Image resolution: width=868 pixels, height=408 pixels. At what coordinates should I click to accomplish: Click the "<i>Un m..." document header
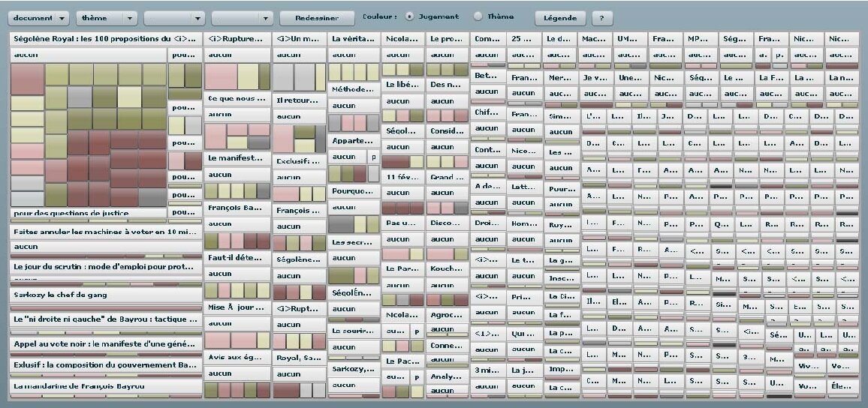pyautogui.click(x=299, y=39)
